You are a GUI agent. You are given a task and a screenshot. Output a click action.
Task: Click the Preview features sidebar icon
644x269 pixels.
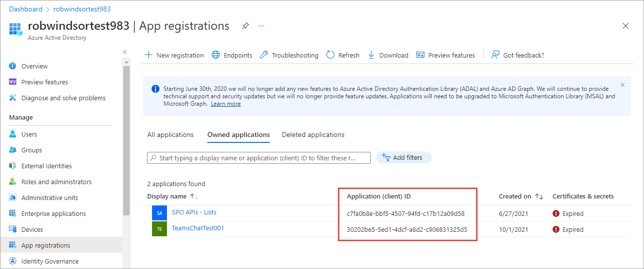coord(13,82)
